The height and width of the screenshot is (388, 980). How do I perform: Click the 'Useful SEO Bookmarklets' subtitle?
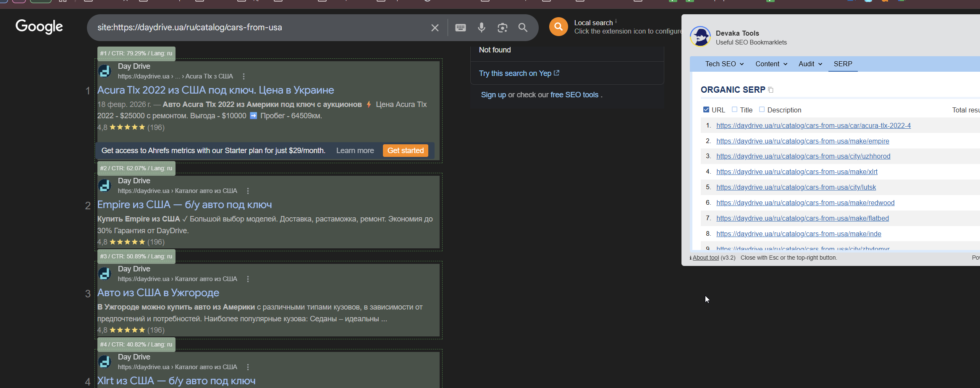click(x=751, y=42)
